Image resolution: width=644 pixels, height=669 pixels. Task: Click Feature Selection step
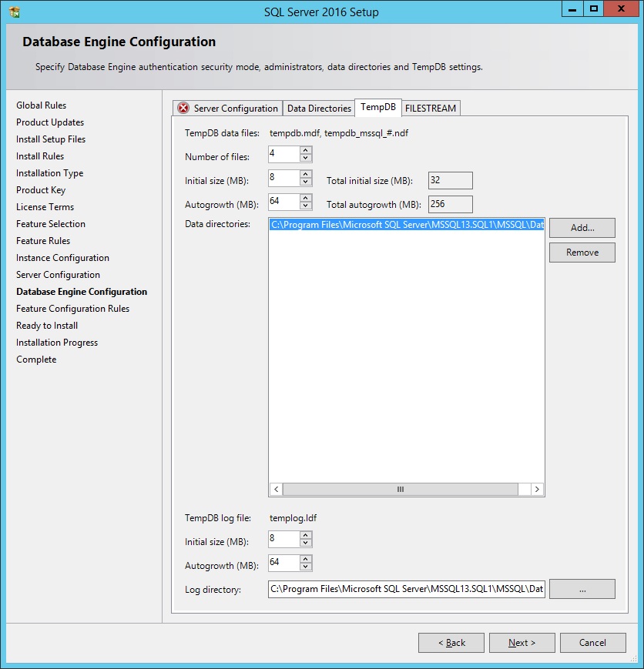pyautogui.click(x=50, y=224)
